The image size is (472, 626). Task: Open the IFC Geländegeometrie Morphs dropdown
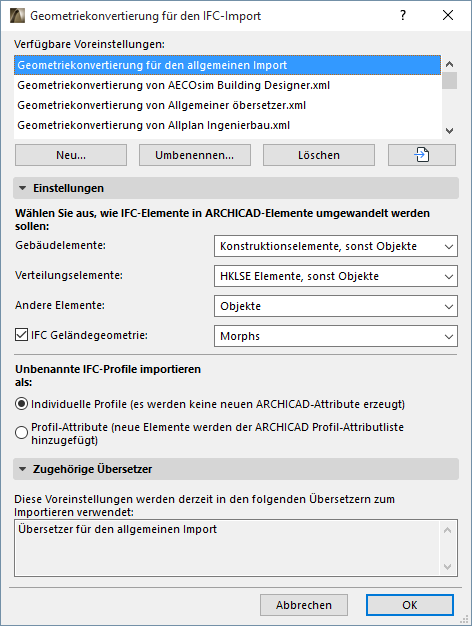(336, 336)
